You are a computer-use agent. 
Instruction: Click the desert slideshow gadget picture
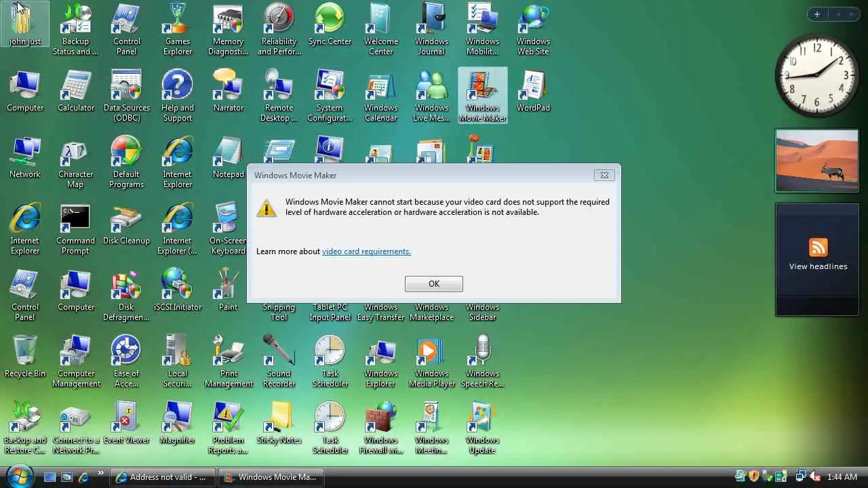(816, 161)
